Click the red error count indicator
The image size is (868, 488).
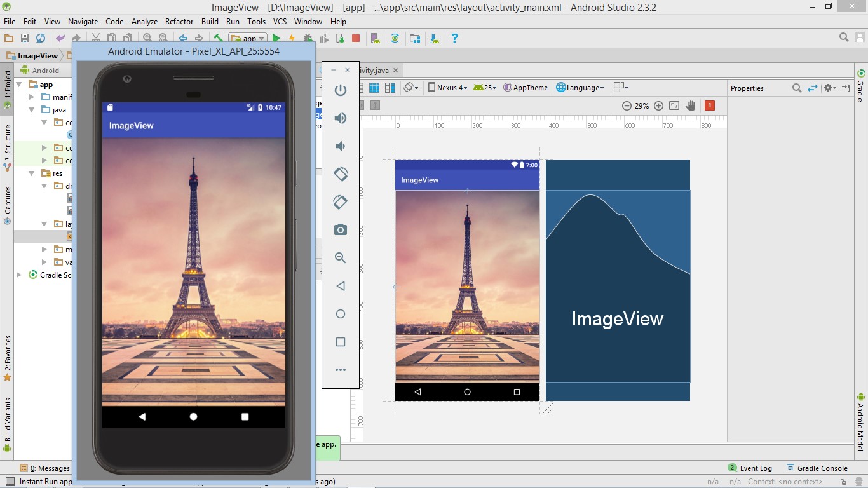tap(710, 105)
